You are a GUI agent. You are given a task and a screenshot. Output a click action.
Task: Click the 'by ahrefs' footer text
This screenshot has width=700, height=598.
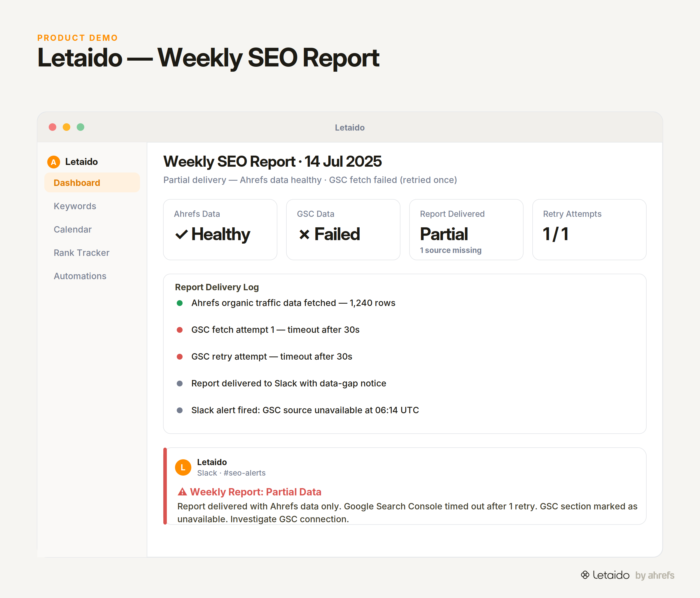655,575
